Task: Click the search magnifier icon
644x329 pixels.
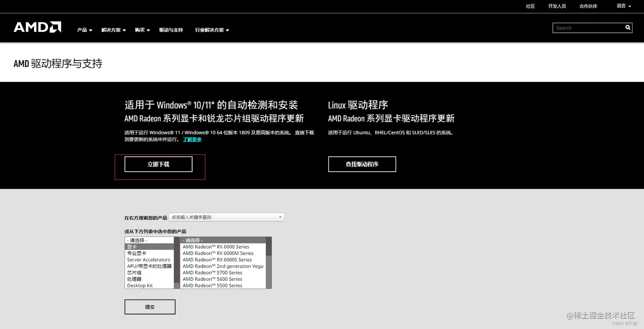Action: coord(628,28)
